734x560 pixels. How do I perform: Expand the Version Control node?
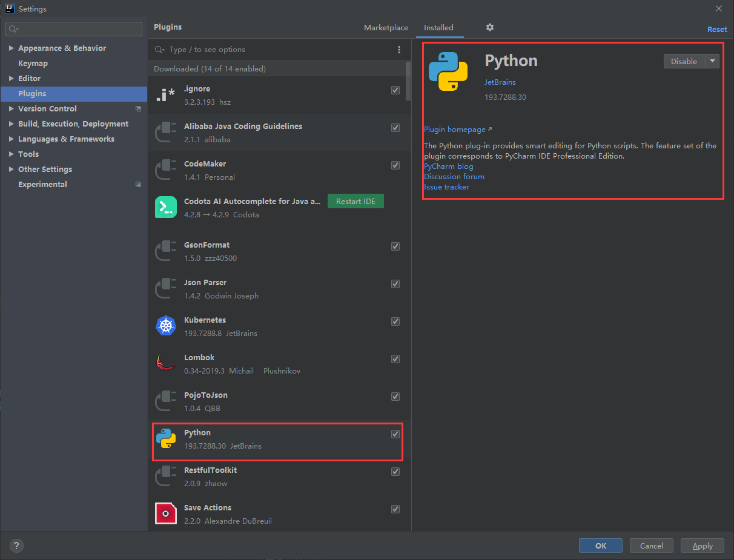tap(12, 109)
